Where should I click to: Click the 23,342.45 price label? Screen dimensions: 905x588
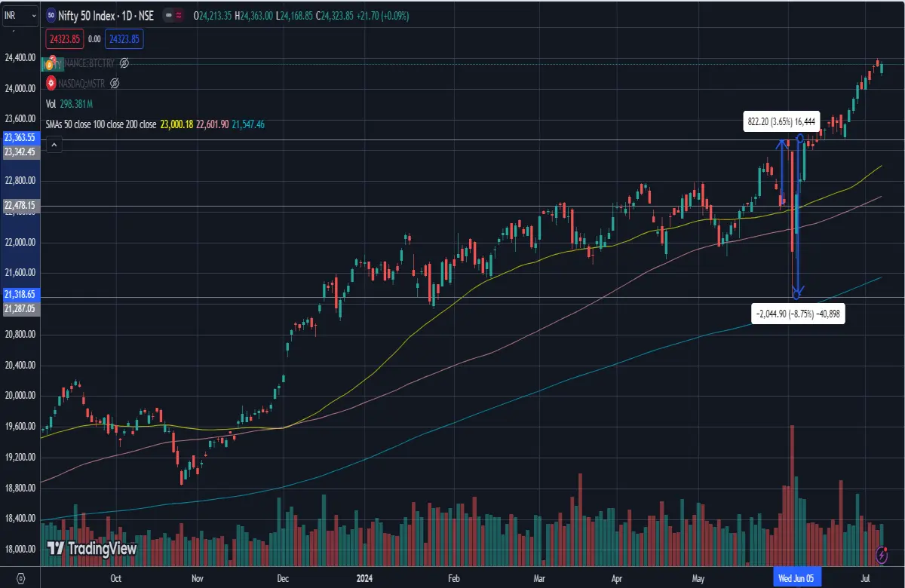[x=20, y=152]
